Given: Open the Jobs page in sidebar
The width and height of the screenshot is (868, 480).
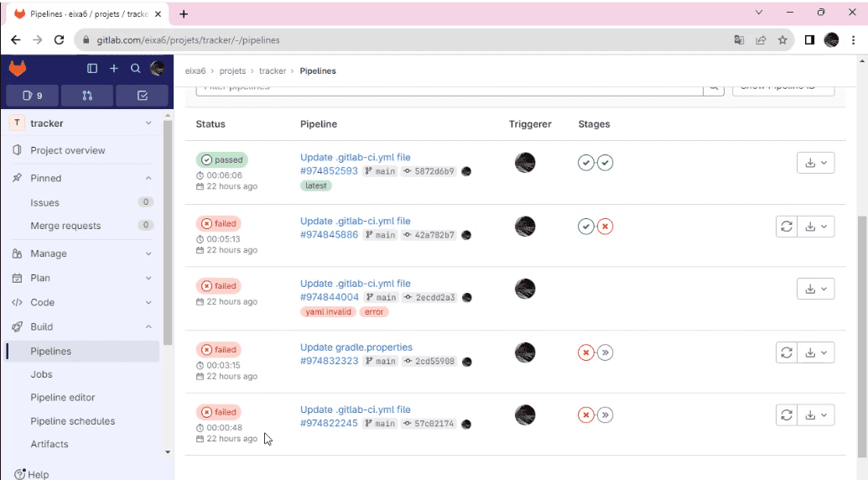Looking at the screenshot, I should (42, 374).
